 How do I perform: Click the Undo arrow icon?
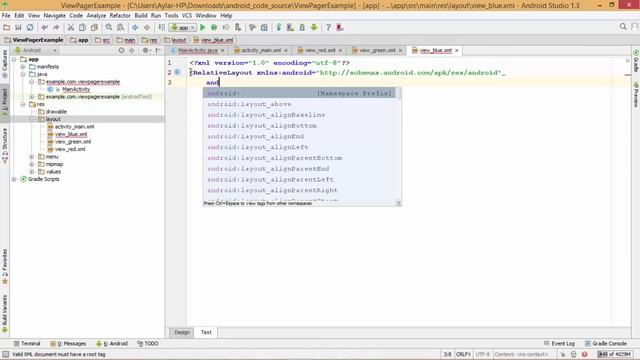click(44, 27)
